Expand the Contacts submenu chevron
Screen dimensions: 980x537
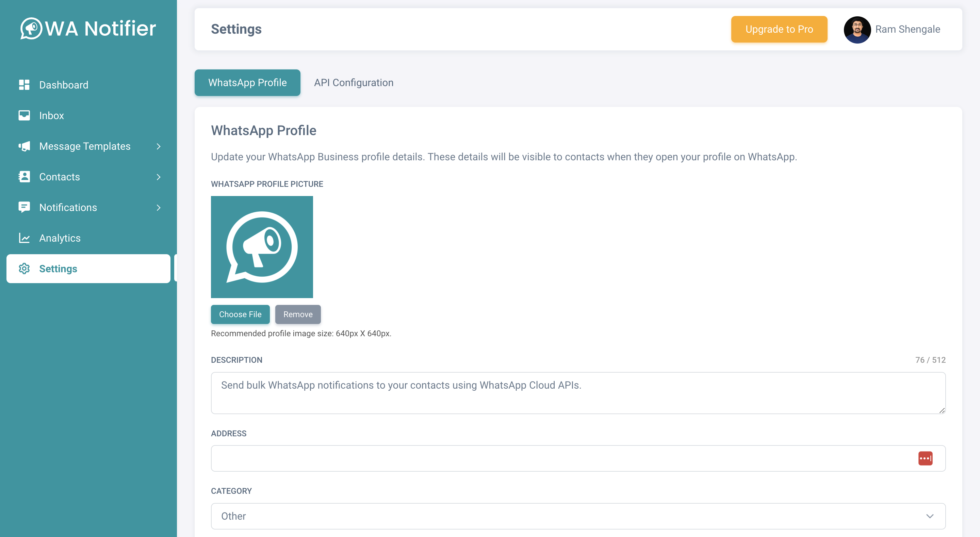(x=159, y=177)
